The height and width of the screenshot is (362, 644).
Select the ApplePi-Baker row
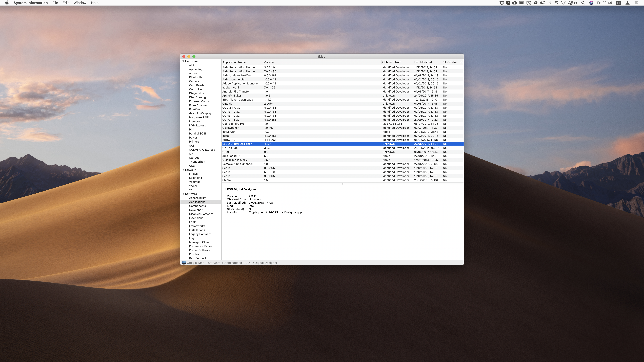[343, 96]
